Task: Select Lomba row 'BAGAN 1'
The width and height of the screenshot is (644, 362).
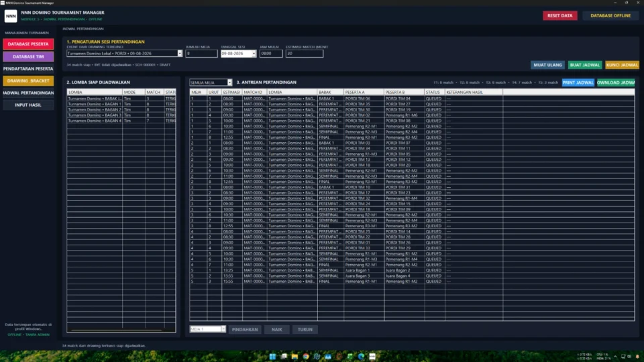Action: tap(121, 105)
